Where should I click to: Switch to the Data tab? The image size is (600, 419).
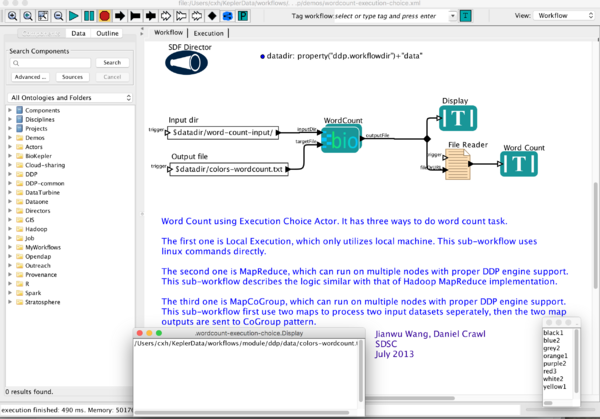point(78,33)
